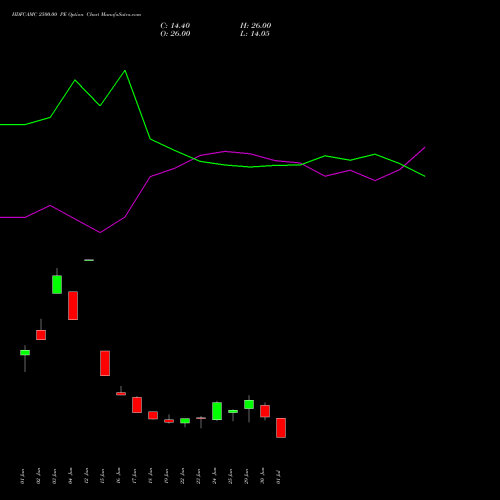Click the last red candlestick for 01 Jul
Image resolution: width=500 pixels, height=500 pixels.
point(281,428)
